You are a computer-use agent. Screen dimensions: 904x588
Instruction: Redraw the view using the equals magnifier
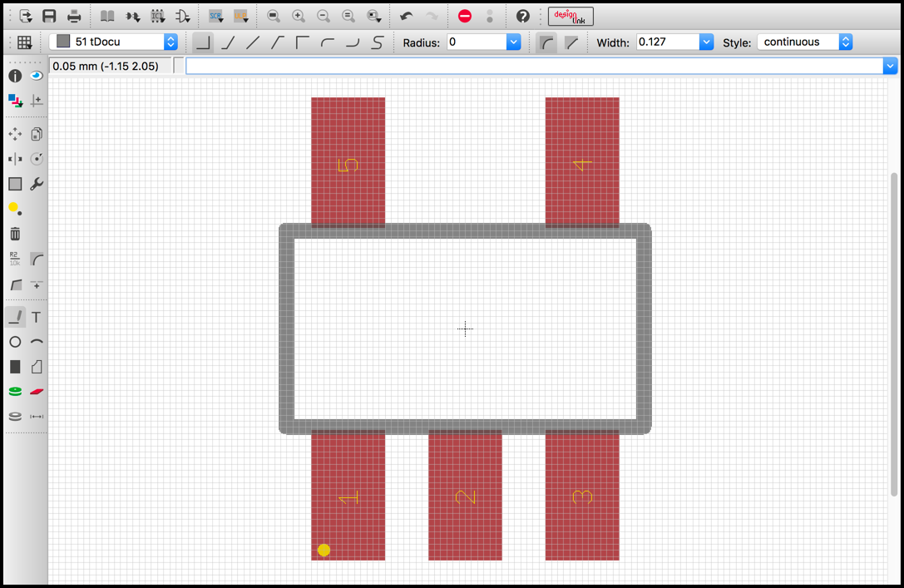(348, 16)
